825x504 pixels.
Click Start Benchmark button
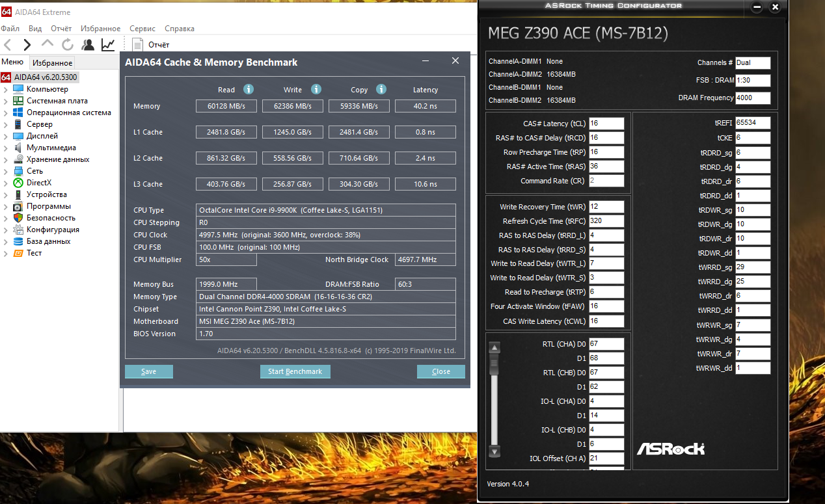click(295, 371)
